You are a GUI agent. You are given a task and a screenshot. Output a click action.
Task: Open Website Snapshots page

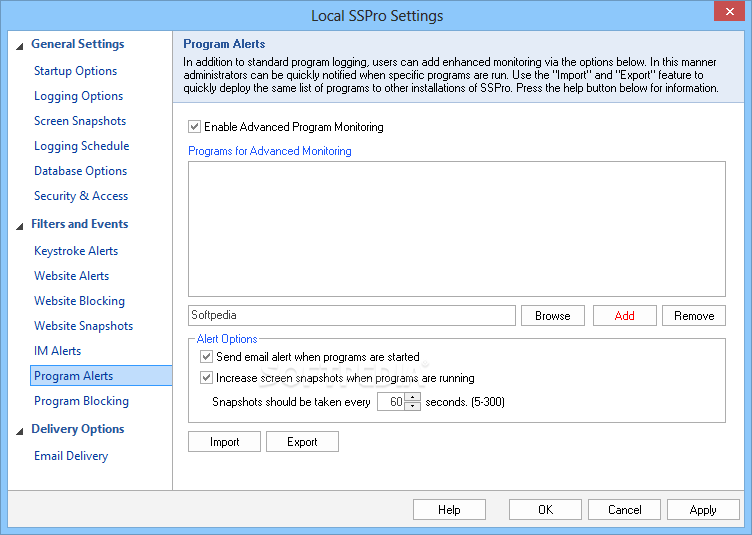tap(83, 326)
